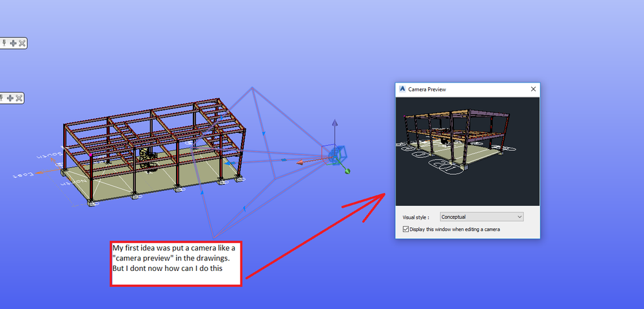The width and height of the screenshot is (644, 309).
Task: Pin the upper floating toolbar
Action: click(4, 43)
